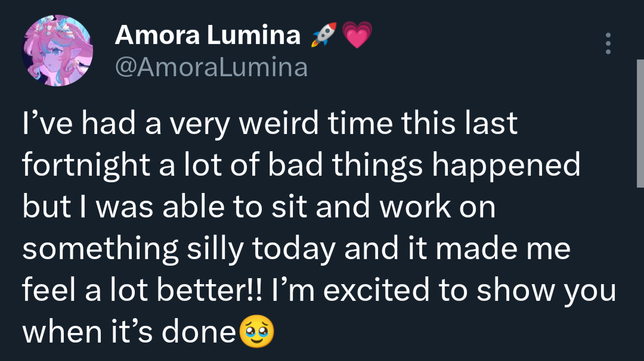
Task: Click the rocket emoji beside the name
Action: point(324,35)
